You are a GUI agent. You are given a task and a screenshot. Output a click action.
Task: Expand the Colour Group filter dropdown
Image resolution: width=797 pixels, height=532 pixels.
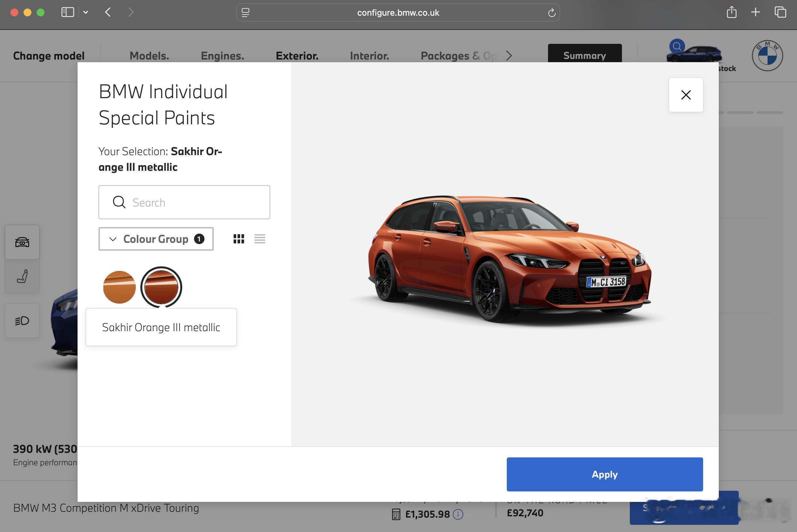pos(156,239)
